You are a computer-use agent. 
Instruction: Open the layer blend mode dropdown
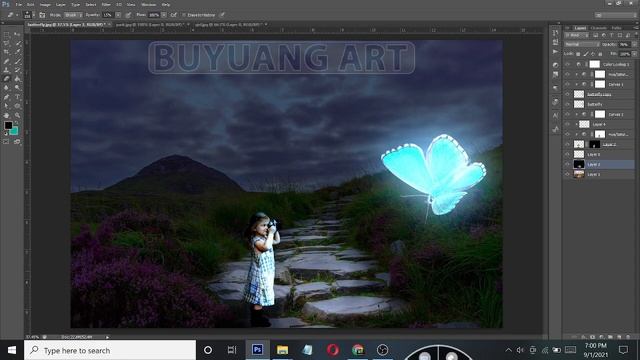(x=581, y=44)
